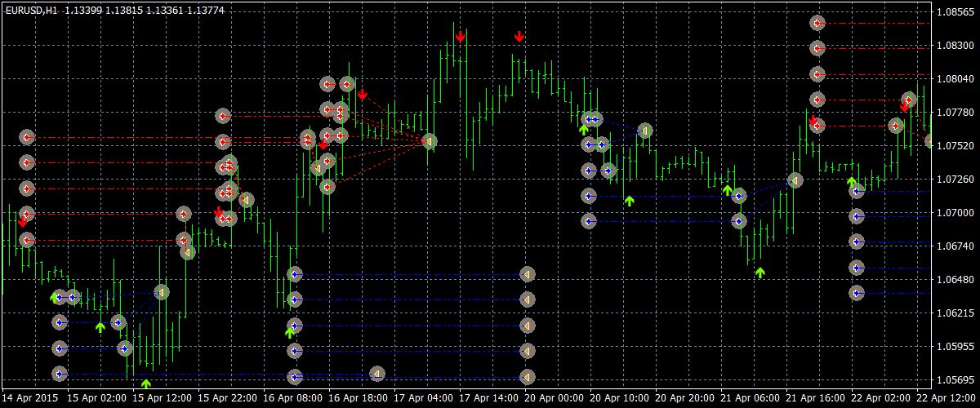Click the 17 Apr 04:00 time label
Screen dimensions: 980x408
point(422,398)
